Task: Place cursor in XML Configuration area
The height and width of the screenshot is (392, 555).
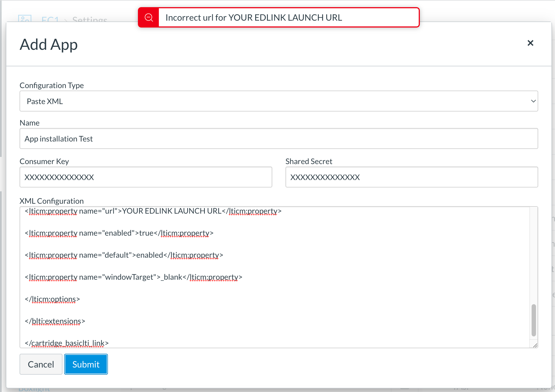Action: [330, 303]
